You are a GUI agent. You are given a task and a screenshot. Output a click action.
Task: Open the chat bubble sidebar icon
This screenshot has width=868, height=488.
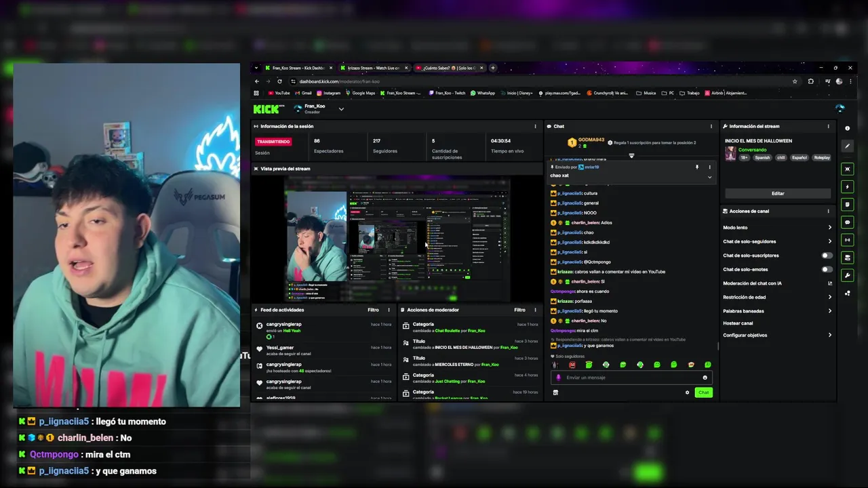(847, 222)
